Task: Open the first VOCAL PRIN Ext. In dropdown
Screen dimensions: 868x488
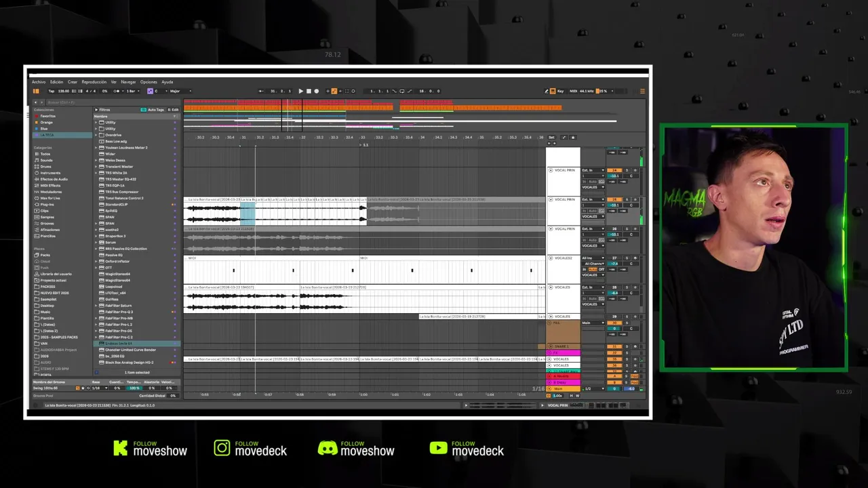Action: (593, 170)
